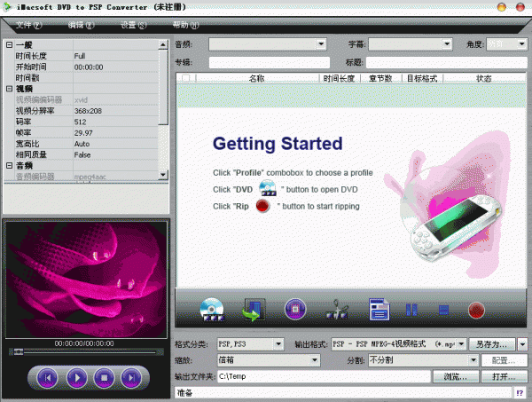
Task: Open the 音频 audio track dropdown
Action: click(x=321, y=43)
